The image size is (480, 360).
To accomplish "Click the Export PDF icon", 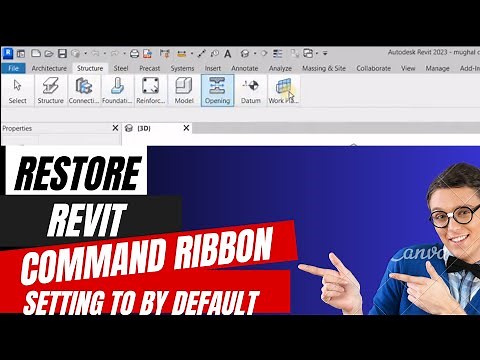I will 147,53.
